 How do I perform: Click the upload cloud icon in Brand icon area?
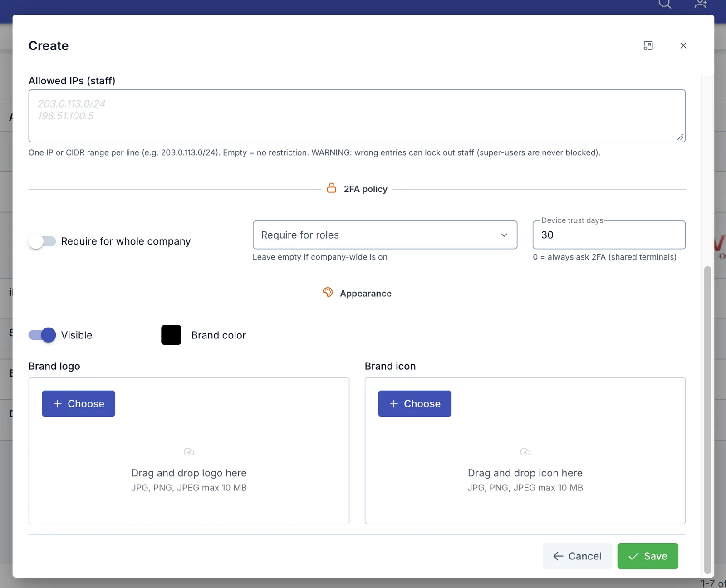tap(525, 452)
